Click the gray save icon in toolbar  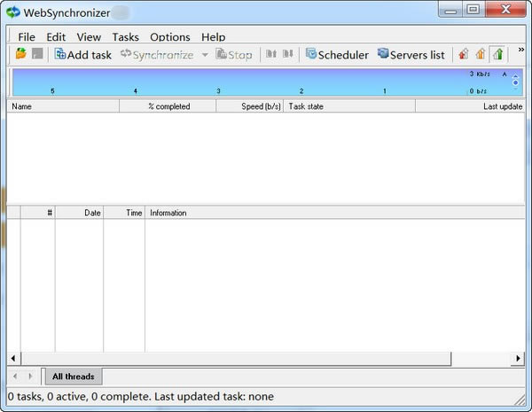coord(37,55)
